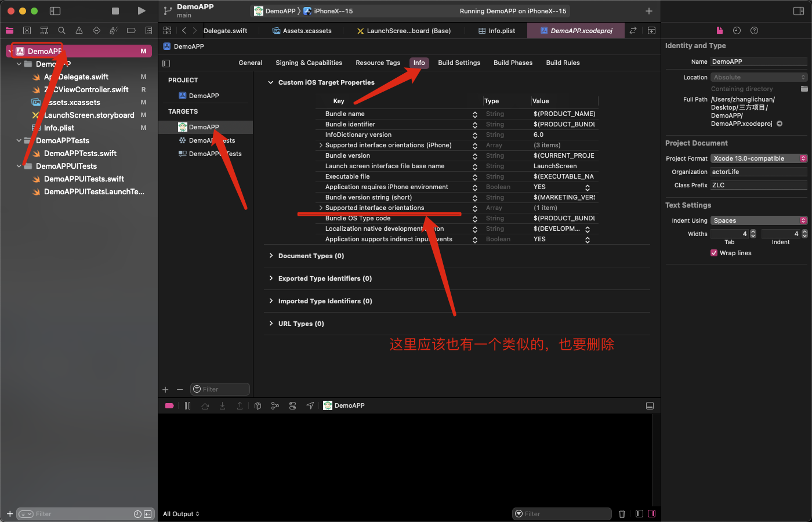Open the find navigator magnifier
The image size is (812, 522).
(x=61, y=31)
